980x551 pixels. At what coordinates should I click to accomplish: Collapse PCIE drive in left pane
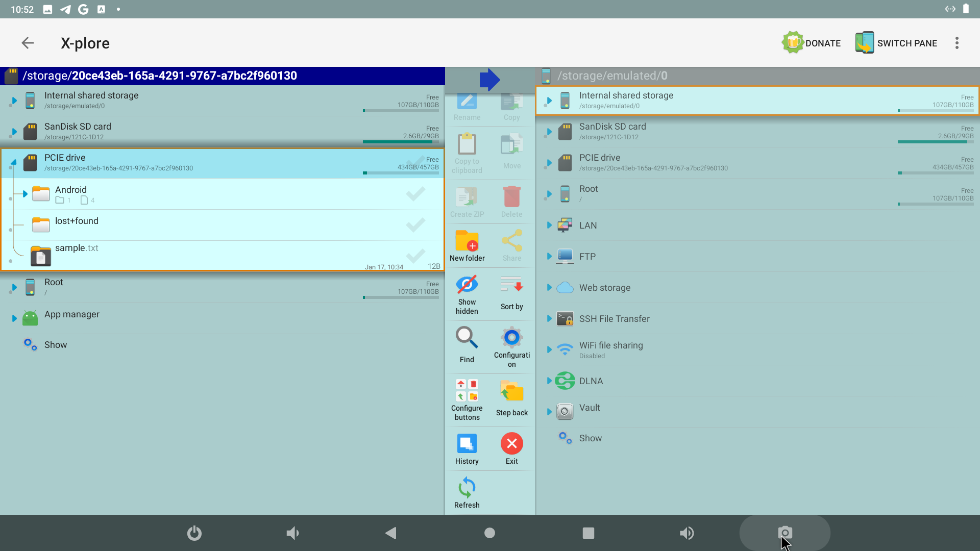pyautogui.click(x=14, y=162)
